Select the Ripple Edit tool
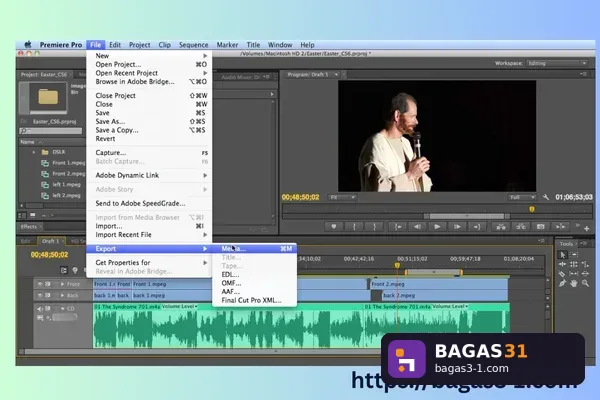The width and height of the screenshot is (600, 400). (562, 264)
